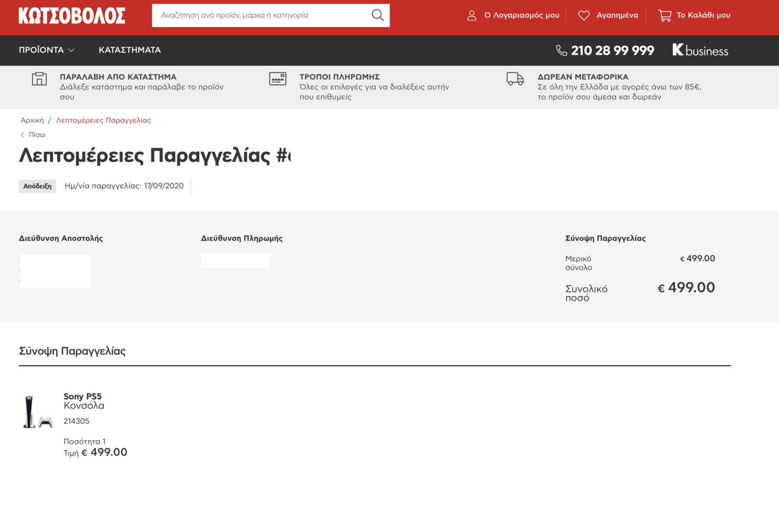The image size is (779, 532).
Task: Click the Sony PS5 product thumbnail
Action: [x=37, y=412]
